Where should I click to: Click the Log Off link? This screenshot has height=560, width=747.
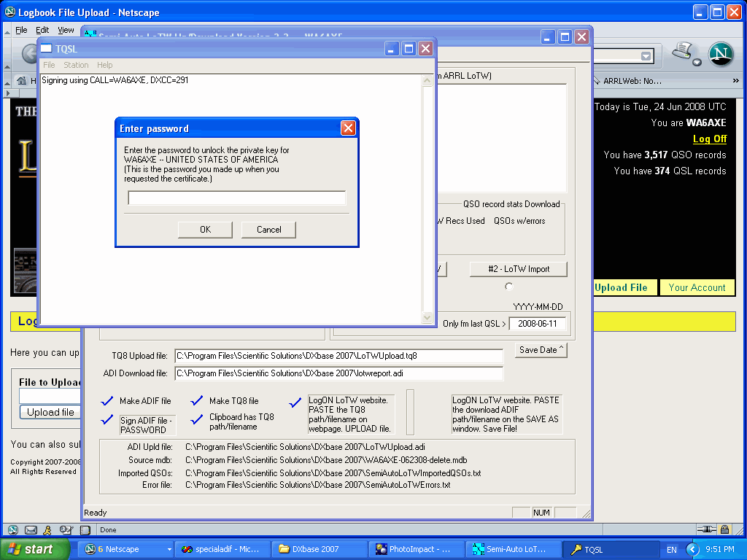[709, 139]
